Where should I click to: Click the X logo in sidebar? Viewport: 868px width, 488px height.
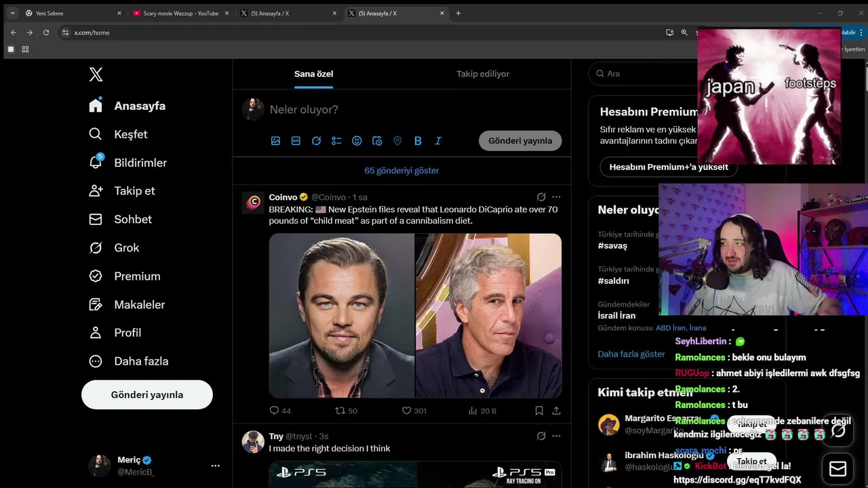[96, 75]
